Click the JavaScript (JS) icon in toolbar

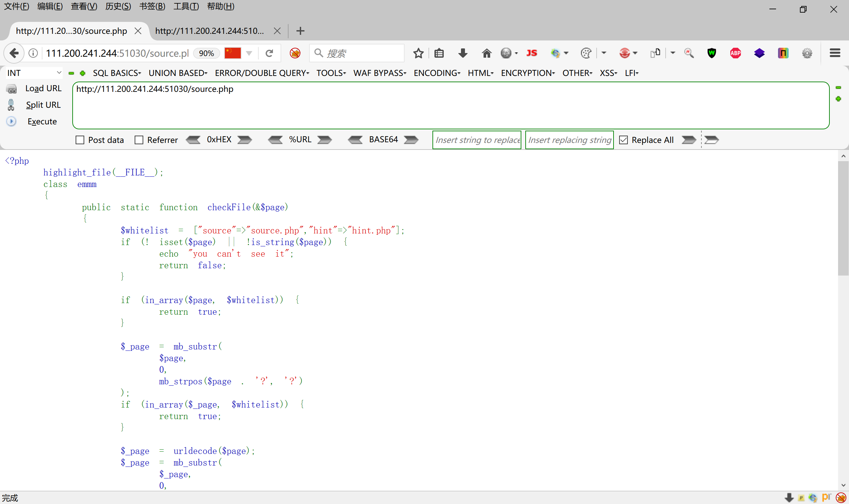[532, 53]
